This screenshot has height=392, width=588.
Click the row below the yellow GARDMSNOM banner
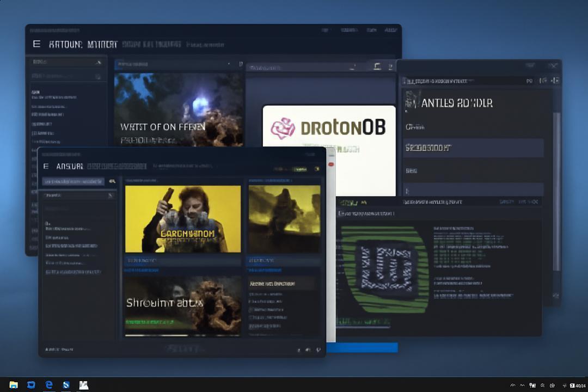pos(183,260)
